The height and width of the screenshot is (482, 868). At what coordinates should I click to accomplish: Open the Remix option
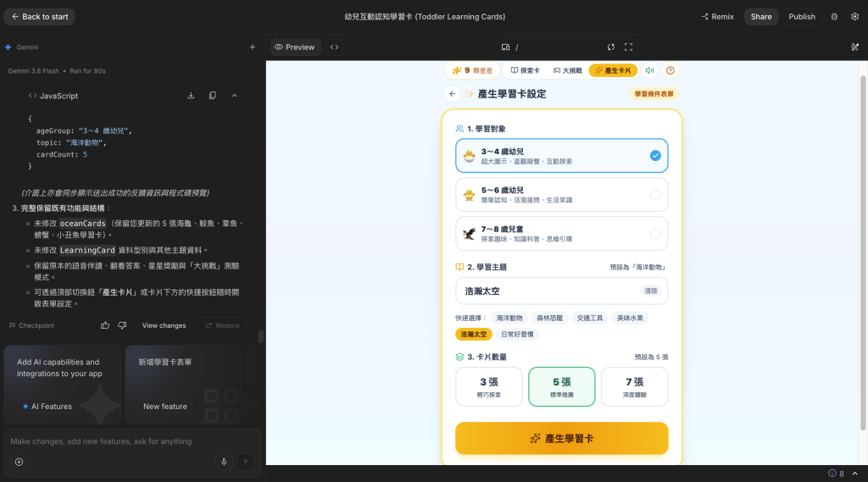[717, 17]
